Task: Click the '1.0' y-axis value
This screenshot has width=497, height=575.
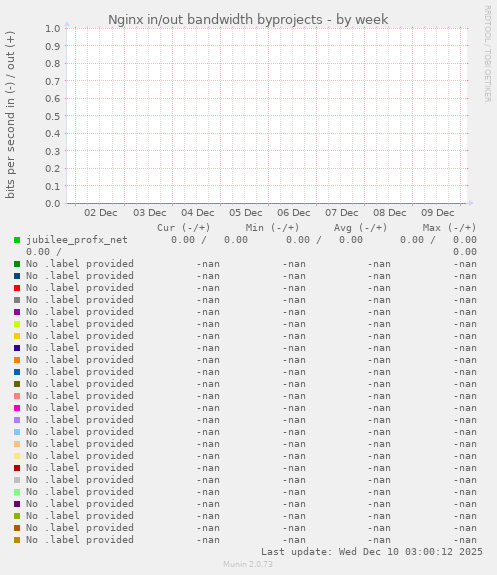Action: point(53,29)
